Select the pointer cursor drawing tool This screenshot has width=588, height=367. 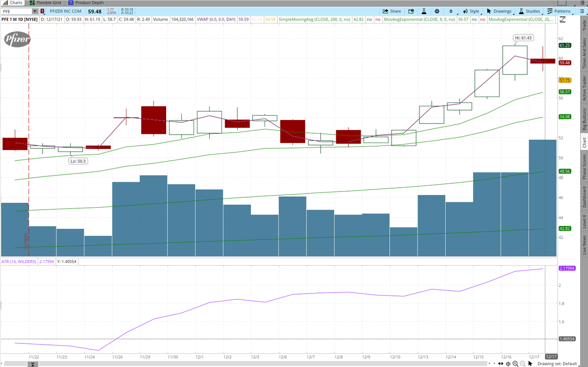tap(530, 364)
